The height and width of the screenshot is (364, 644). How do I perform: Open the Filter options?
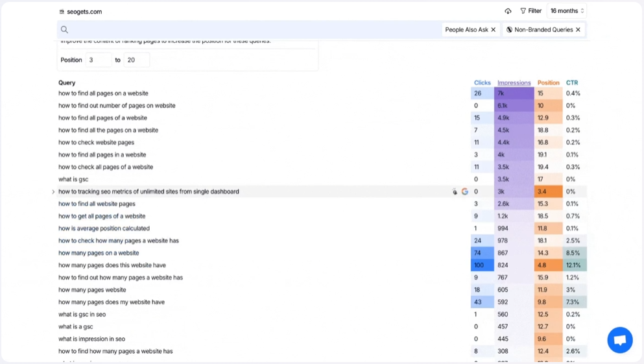[531, 11]
